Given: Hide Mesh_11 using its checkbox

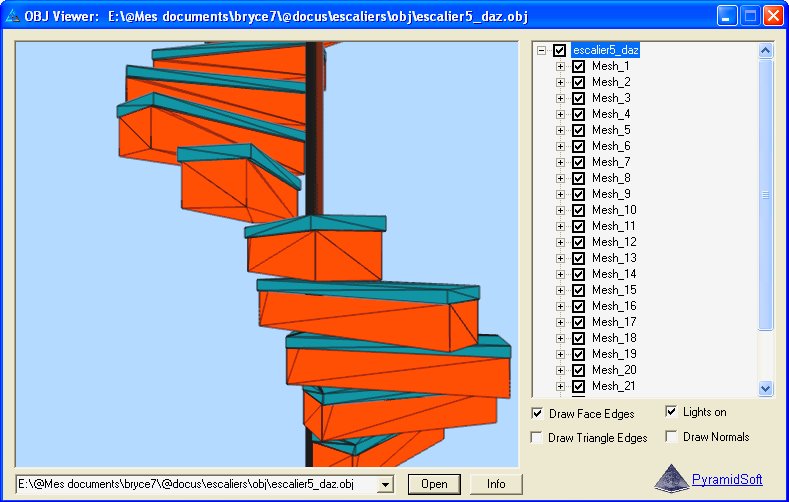Looking at the screenshot, I should click(x=579, y=226).
